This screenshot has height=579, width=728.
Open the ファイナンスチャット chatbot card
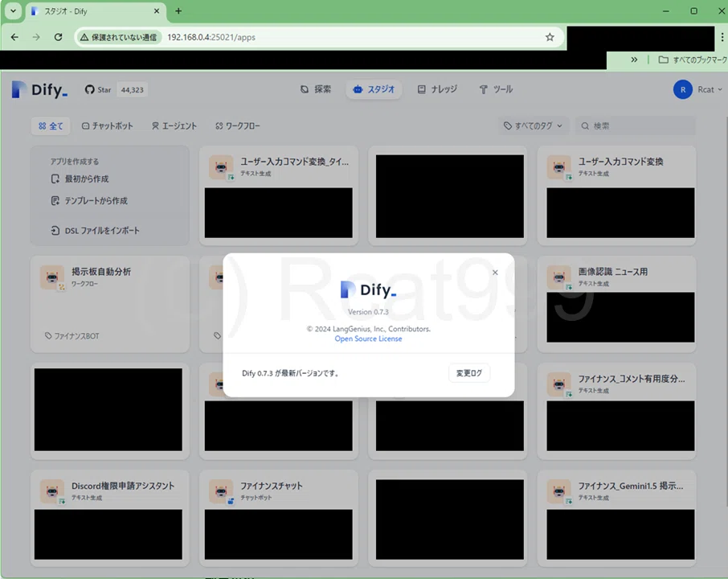(x=279, y=518)
